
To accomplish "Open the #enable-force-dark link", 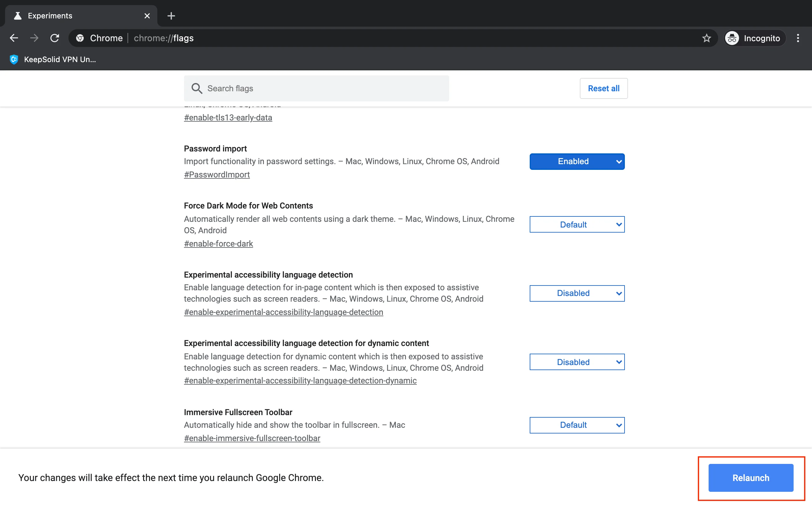I will 219,244.
